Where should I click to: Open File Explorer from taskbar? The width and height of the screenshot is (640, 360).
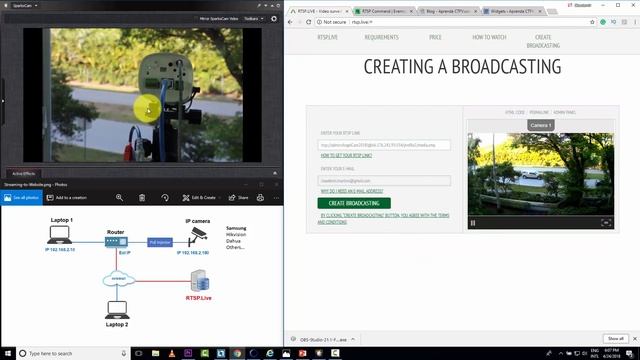[x=156, y=353]
